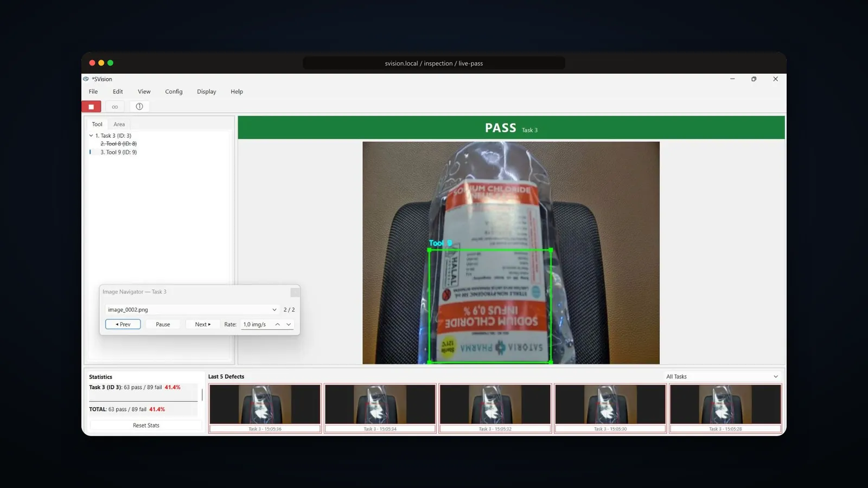Image resolution: width=868 pixels, height=488 pixels.
Task: Close the Image Navigator panel
Action: click(x=295, y=292)
